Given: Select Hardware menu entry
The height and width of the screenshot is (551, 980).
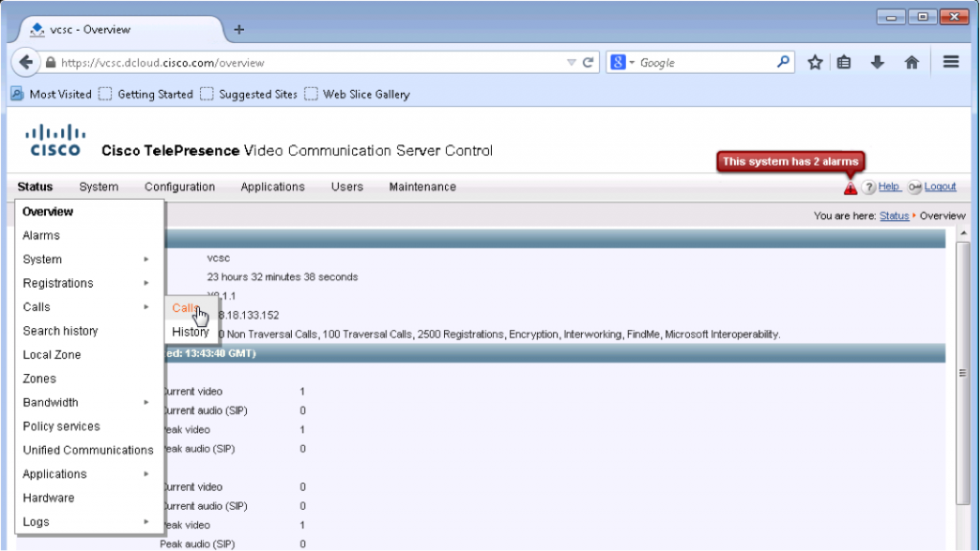Looking at the screenshot, I should click(89, 497).
